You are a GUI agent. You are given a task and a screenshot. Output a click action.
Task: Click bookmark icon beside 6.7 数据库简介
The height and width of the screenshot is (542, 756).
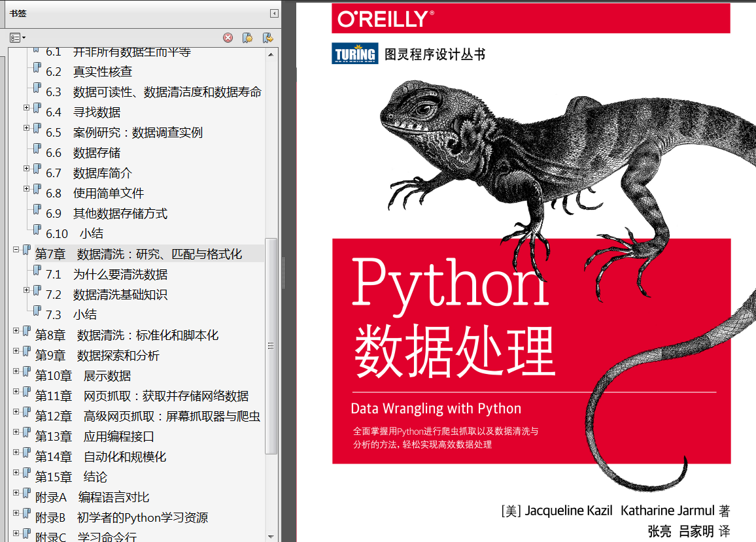37,169
